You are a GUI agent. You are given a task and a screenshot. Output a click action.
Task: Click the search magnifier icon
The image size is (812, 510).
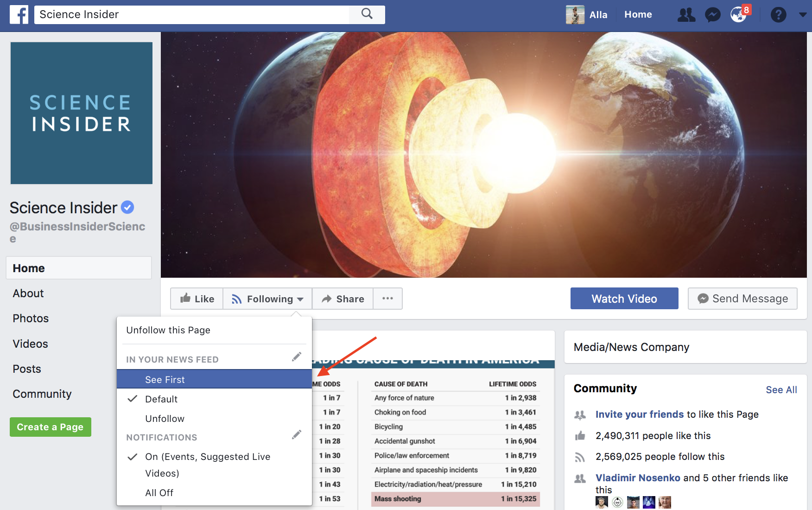[367, 14]
